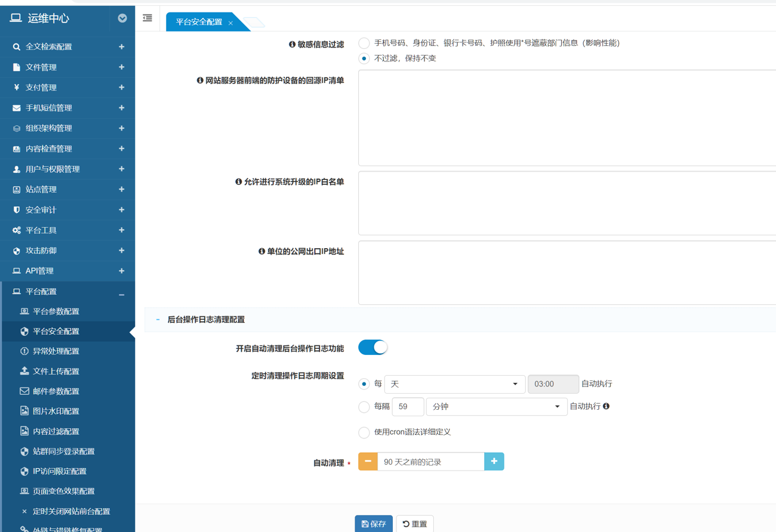Open the 天 period dropdown
This screenshot has height=532, width=776.
tap(454, 384)
